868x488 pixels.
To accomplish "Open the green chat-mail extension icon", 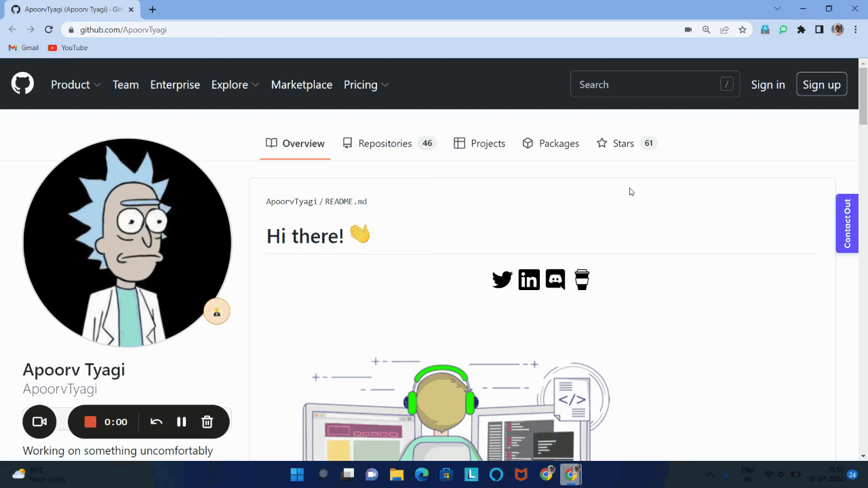I will click(x=783, y=30).
